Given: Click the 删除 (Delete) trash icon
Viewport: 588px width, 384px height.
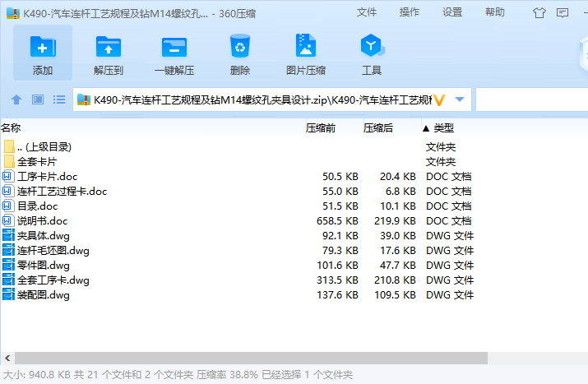Looking at the screenshot, I should coord(240,46).
